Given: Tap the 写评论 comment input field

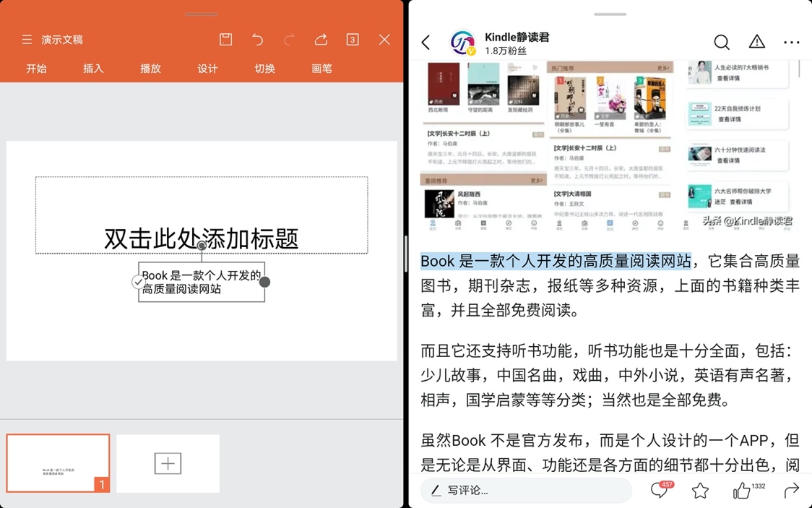Looking at the screenshot, I should point(526,490).
